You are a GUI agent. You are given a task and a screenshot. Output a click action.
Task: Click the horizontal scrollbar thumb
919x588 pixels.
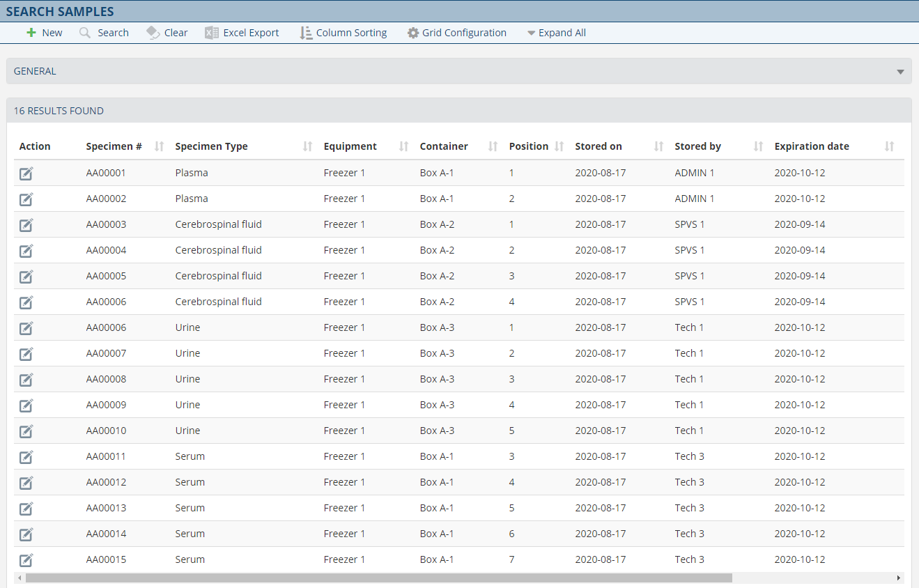pyautogui.click(x=378, y=578)
